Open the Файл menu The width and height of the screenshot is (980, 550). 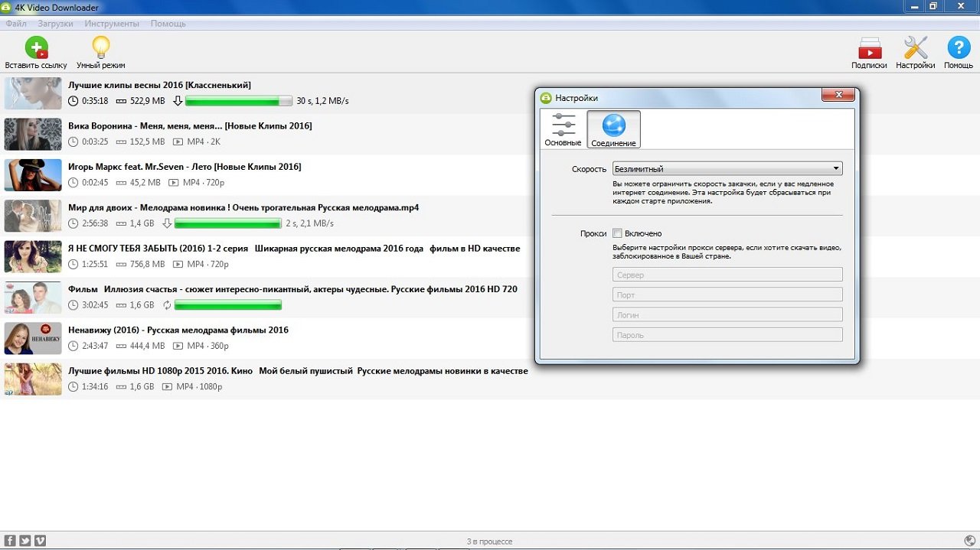pyautogui.click(x=16, y=24)
